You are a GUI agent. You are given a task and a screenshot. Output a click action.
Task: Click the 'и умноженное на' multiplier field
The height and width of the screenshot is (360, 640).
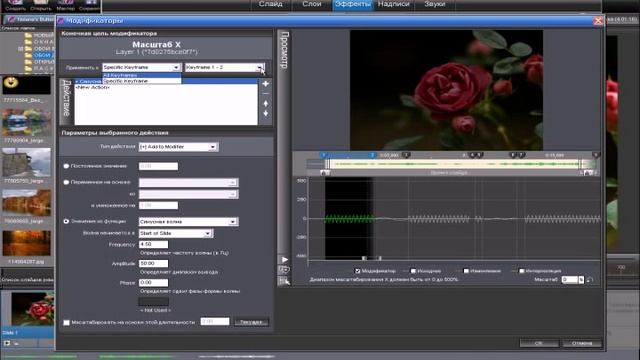coord(158,205)
